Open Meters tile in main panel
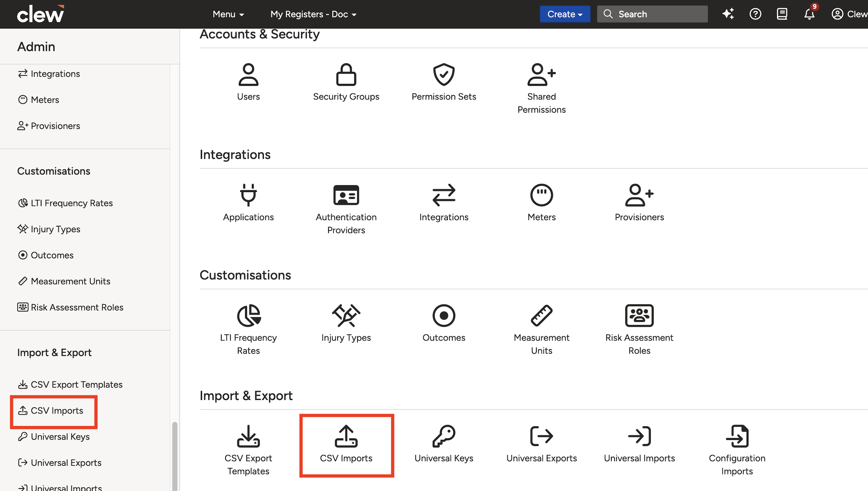This screenshot has height=491, width=868. coord(542,203)
